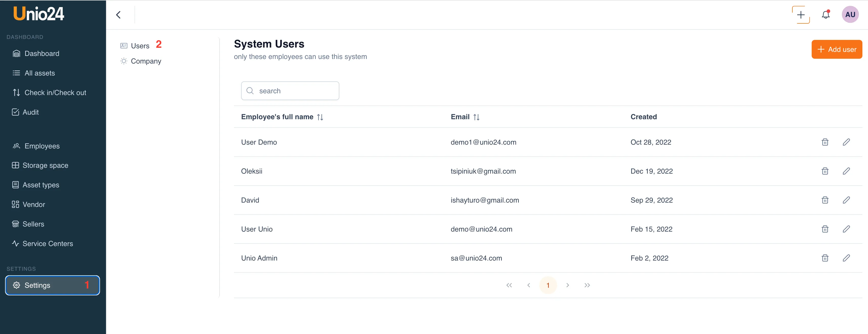Go to the next page arrow

pos(567,285)
